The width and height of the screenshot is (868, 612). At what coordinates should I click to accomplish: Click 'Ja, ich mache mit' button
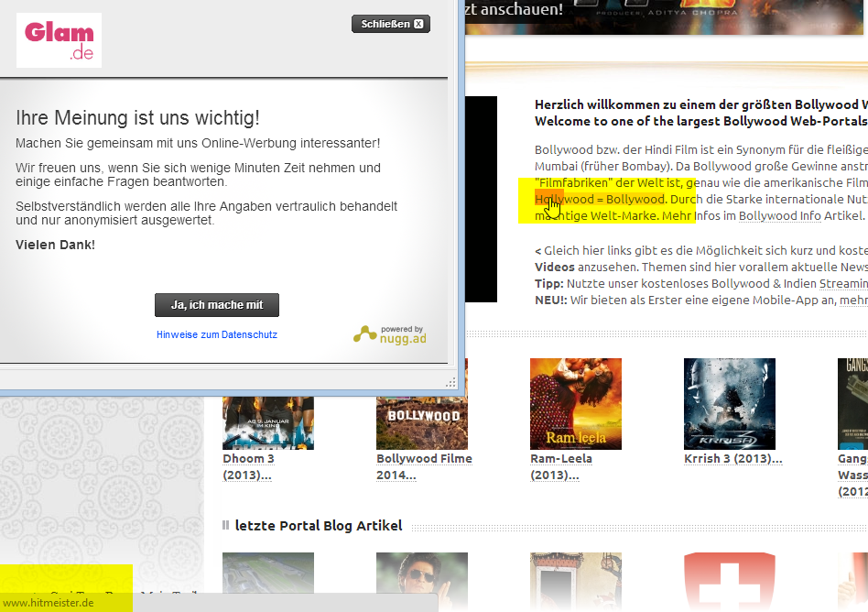coord(217,305)
